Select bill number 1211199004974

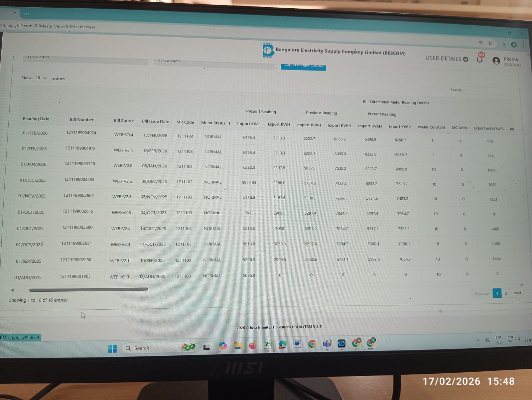tap(81, 133)
